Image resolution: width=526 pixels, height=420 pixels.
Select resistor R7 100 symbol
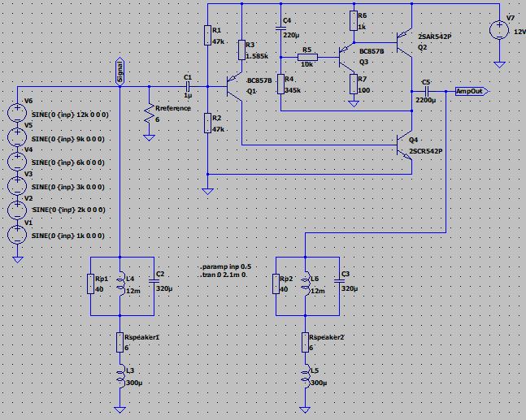click(x=354, y=84)
